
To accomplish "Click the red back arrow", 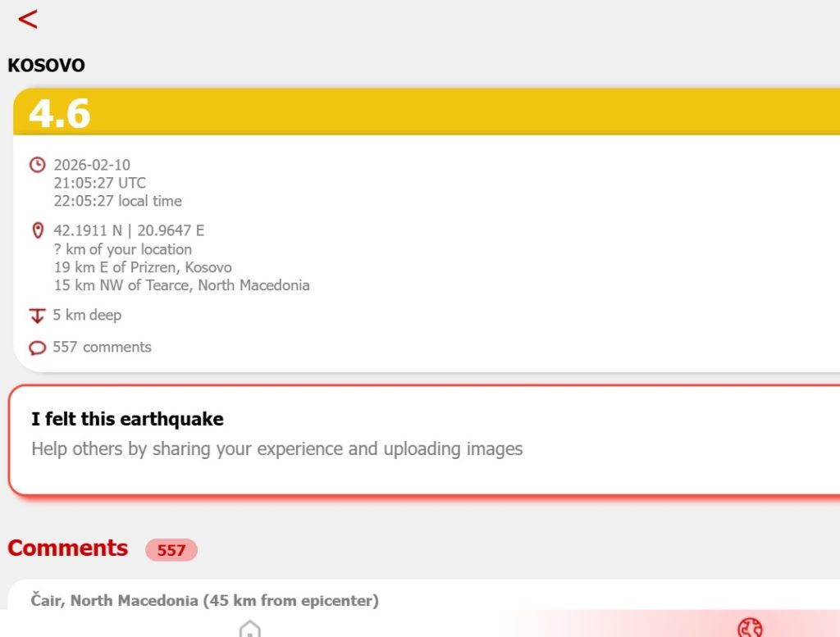I will tap(28, 20).
